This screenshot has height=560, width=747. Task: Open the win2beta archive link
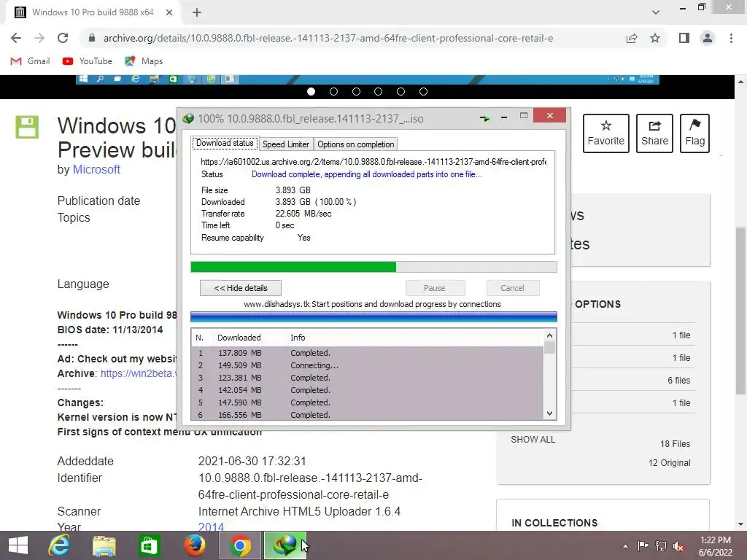click(x=138, y=373)
